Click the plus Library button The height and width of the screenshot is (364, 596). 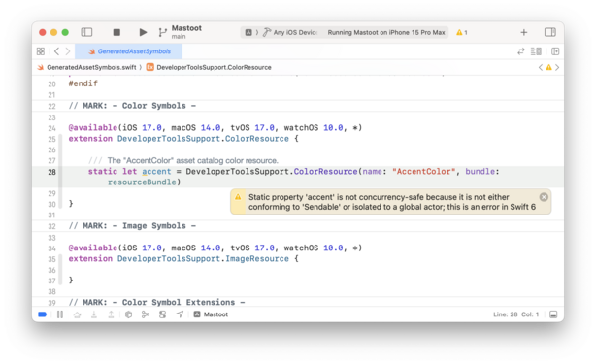(524, 32)
